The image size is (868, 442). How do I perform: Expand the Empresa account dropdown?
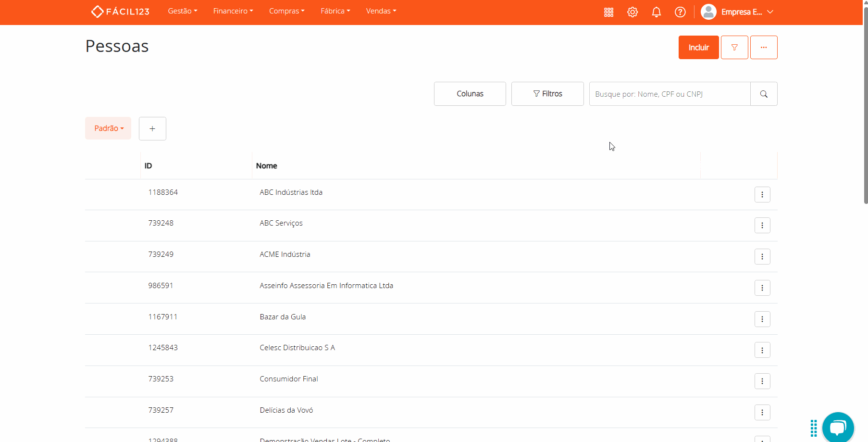coord(737,12)
